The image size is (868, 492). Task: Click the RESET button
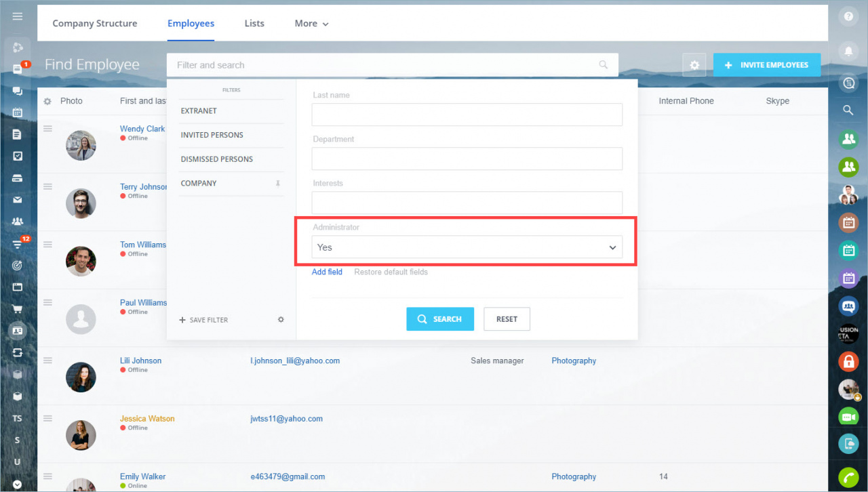pos(507,319)
